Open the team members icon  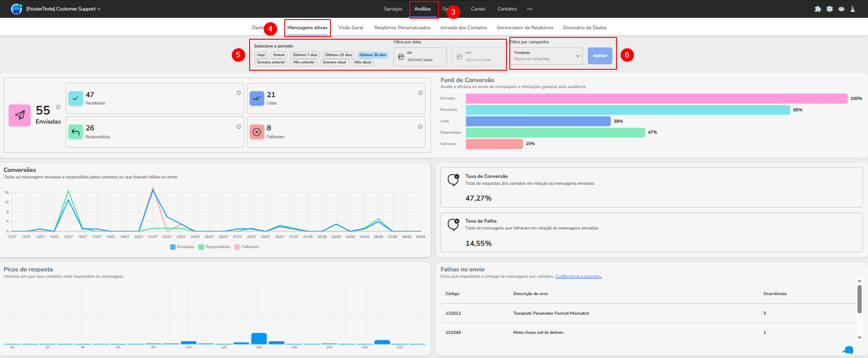pyautogui.click(x=841, y=9)
